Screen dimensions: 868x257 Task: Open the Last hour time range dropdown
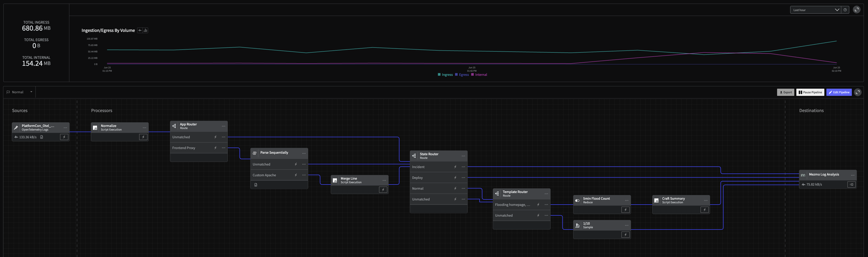815,10
